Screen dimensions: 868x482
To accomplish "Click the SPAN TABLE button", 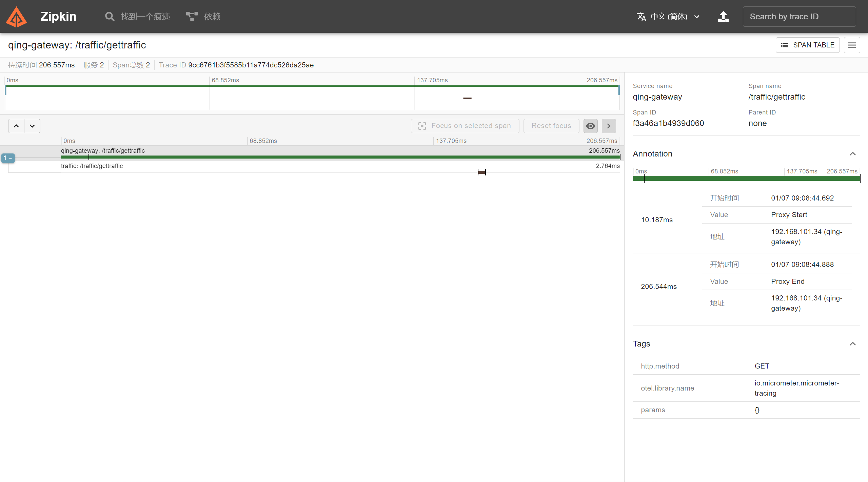I will (x=807, y=45).
